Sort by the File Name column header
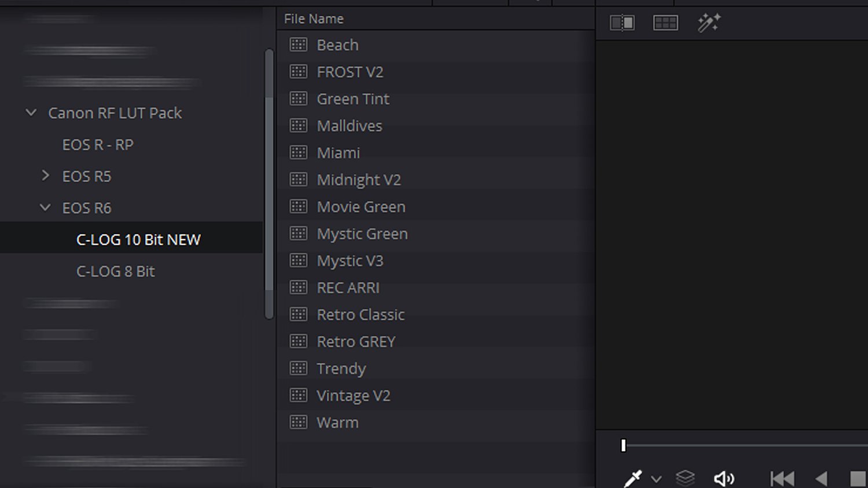Image resolution: width=868 pixels, height=488 pixels. pos(314,19)
